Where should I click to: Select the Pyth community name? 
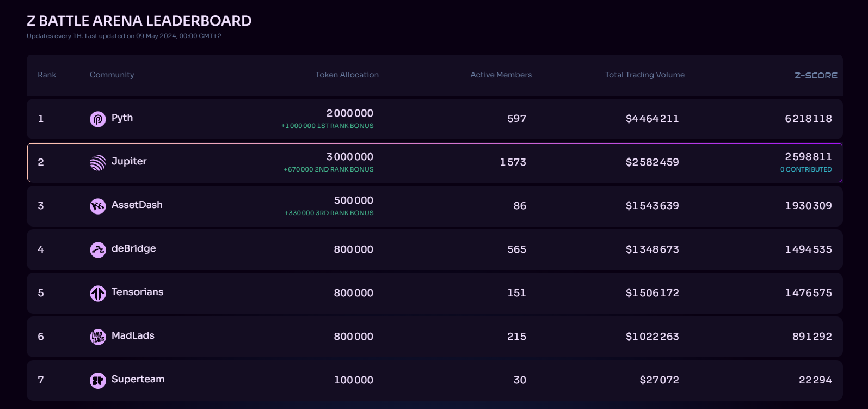pyautogui.click(x=122, y=118)
